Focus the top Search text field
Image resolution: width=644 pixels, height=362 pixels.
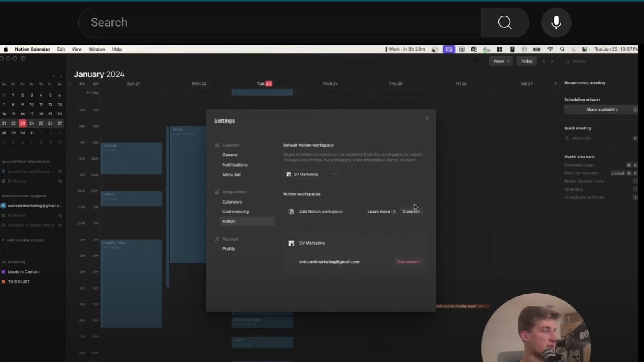pos(280,23)
